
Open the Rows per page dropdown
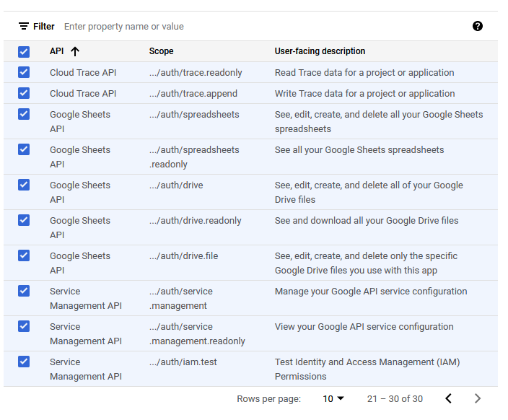click(x=333, y=398)
